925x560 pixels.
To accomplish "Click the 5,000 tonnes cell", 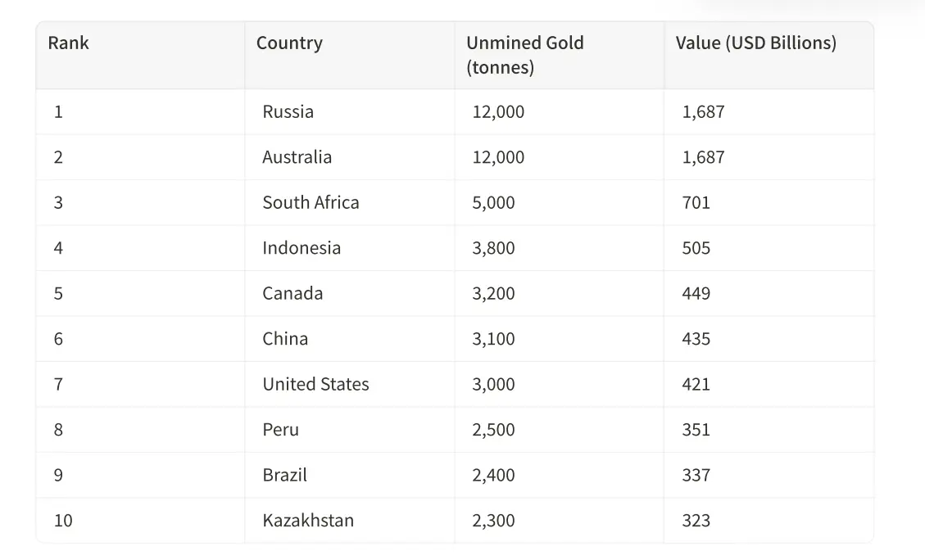I will pyautogui.click(x=493, y=203).
